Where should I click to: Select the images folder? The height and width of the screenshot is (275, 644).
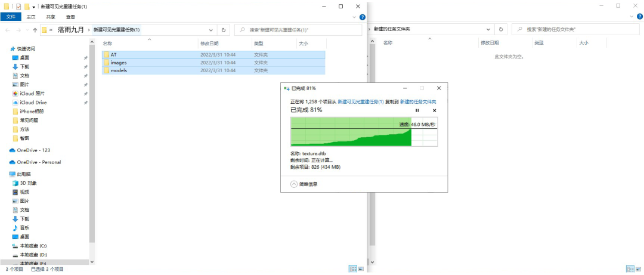click(x=213, y=63)
